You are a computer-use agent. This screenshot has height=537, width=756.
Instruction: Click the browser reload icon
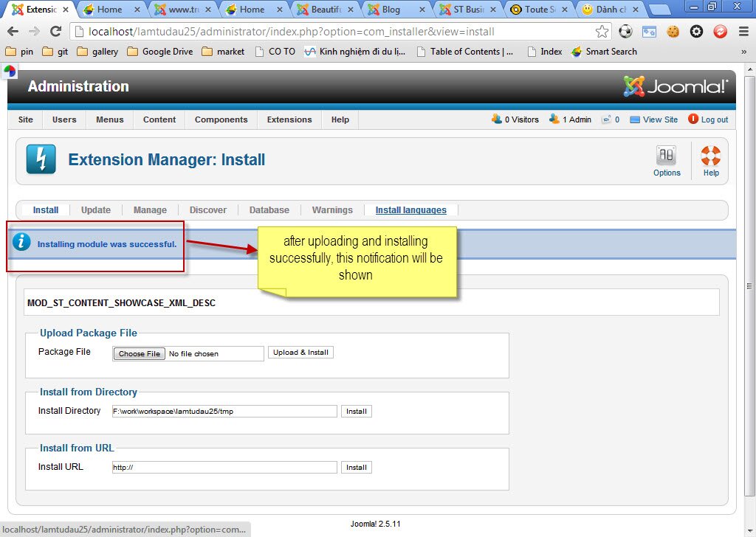coord(55,32)
